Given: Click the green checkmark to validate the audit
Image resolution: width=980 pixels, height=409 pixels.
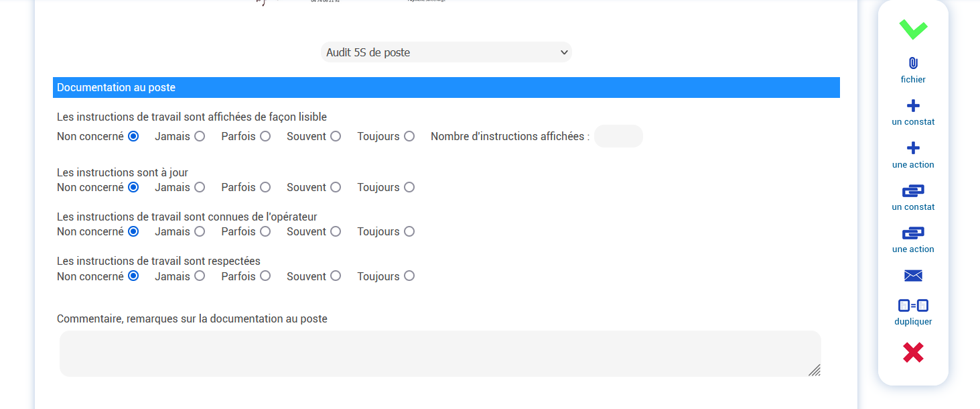Looking at the screenshot, I should pos(912,30).
